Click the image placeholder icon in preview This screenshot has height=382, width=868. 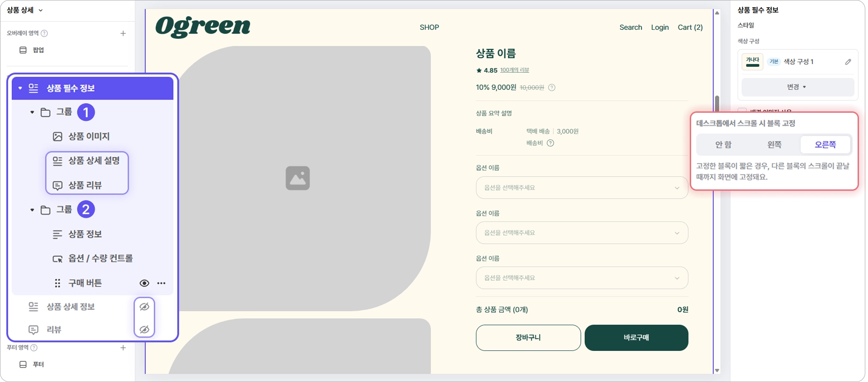[298, 178]
